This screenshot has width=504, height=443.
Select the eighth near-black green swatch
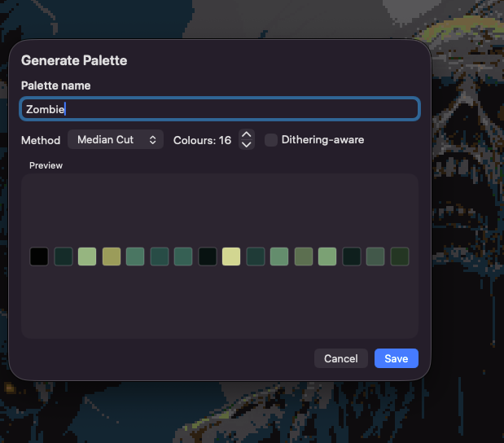[208, 257]
